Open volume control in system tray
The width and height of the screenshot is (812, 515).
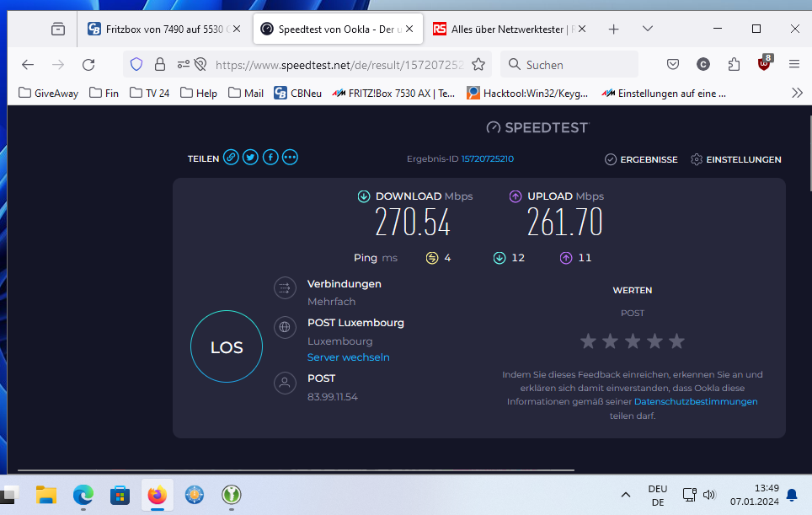pyautogui.click(x=709, y=495)
